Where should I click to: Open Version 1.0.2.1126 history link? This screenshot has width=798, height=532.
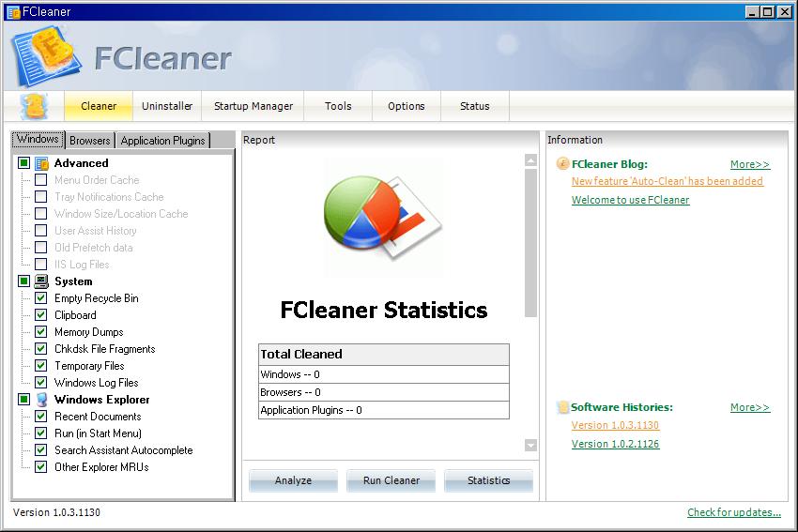615,444
